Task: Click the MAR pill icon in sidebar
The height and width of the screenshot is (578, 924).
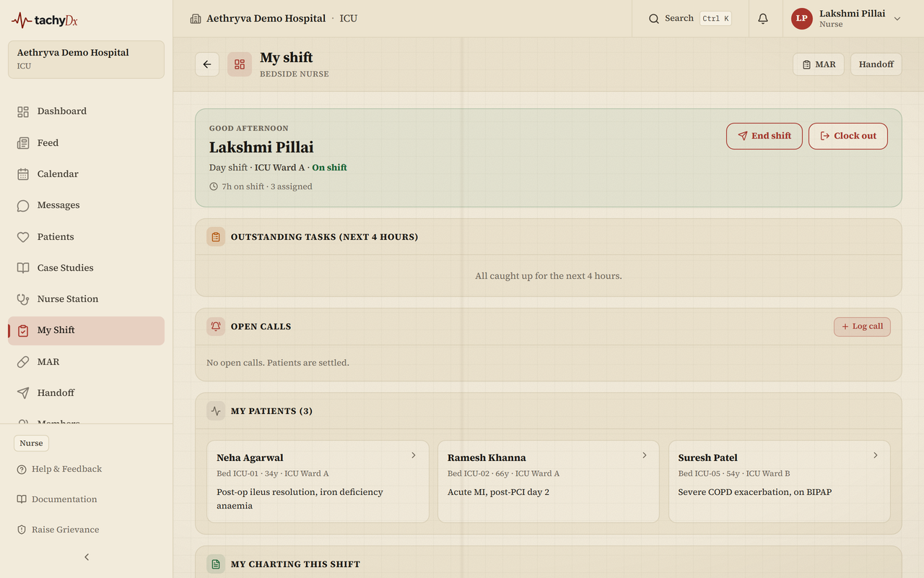Action: [23, 362]
